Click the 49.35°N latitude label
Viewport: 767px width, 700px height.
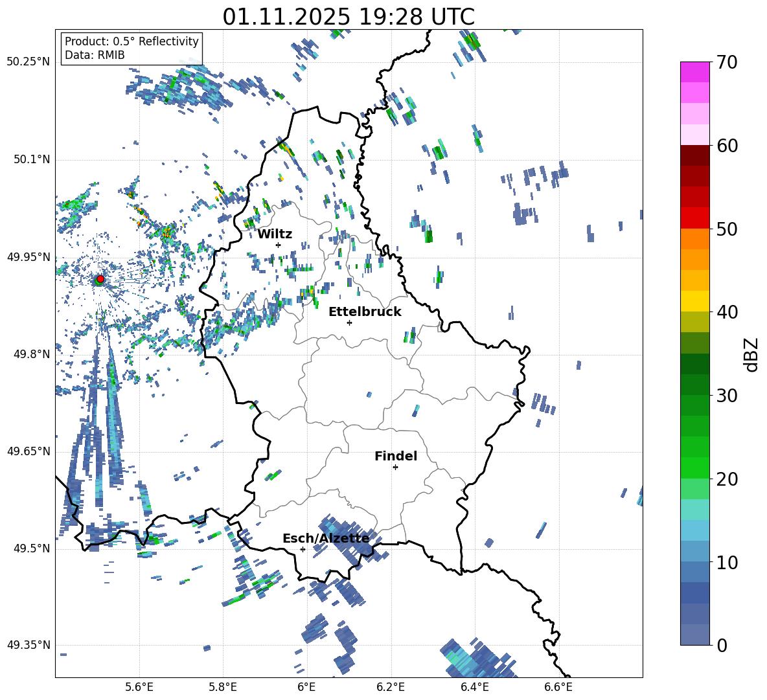tap(29, 645)
